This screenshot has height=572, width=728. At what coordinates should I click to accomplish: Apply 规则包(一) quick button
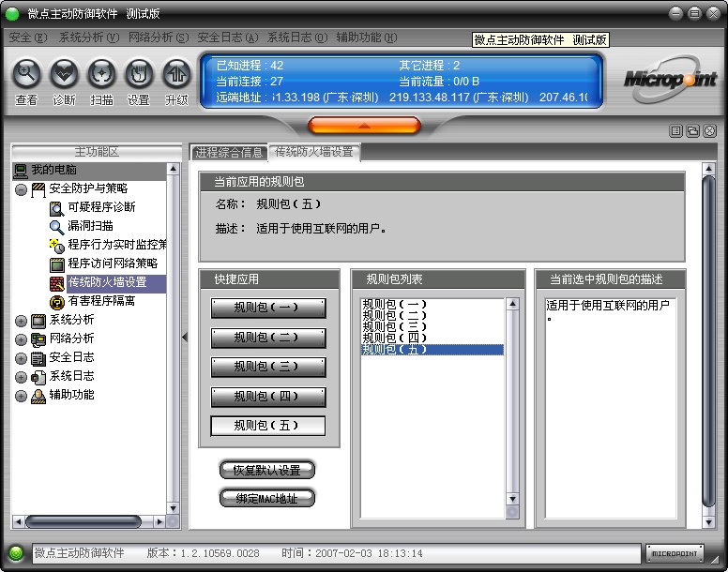(268, 308)
